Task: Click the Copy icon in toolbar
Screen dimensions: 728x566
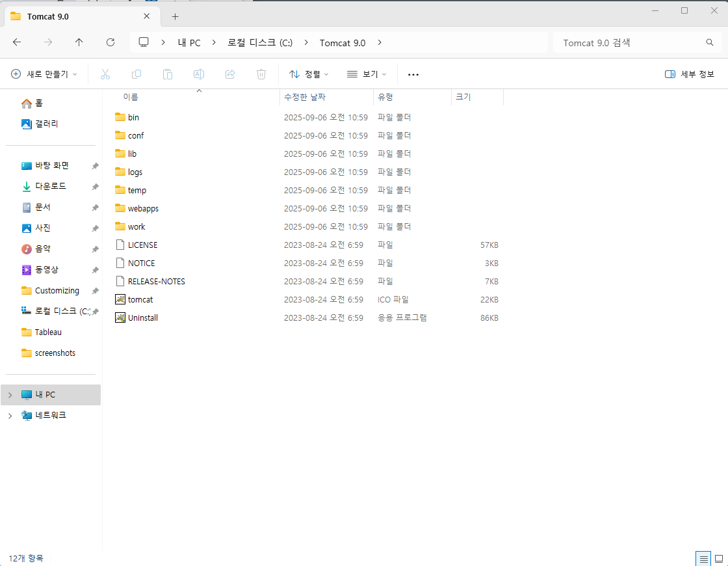Action: point(136,74)
